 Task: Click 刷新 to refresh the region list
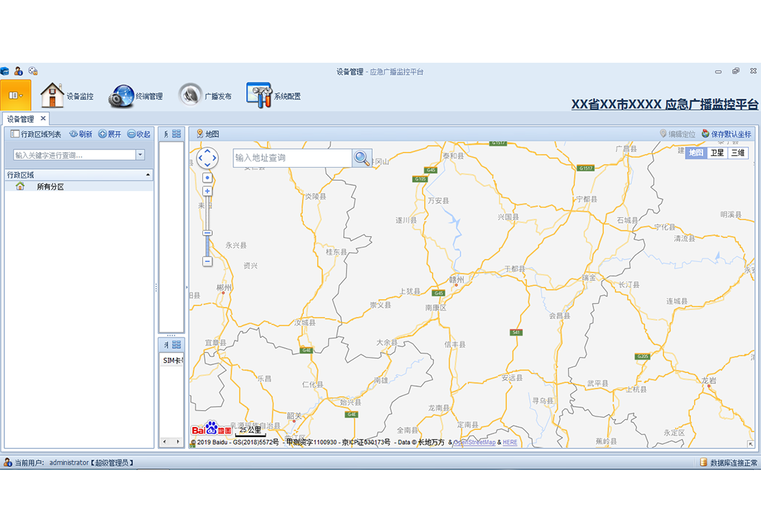coord(80,134)
